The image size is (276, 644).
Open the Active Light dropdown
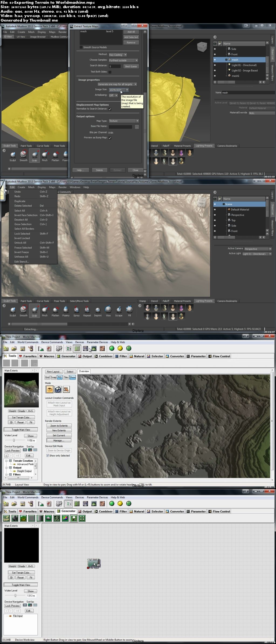pyautogui.click(x=257, y=254)
